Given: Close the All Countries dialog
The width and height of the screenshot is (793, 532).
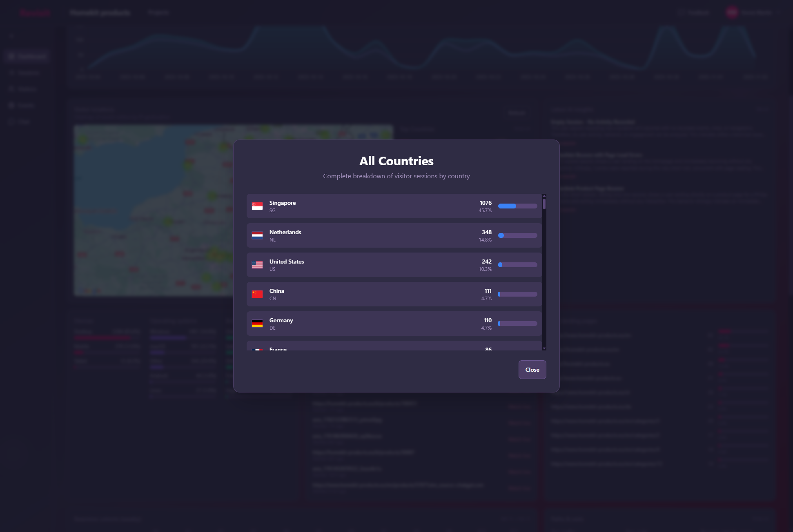Looking at the screenshot, I should click(x=532, y=370).
